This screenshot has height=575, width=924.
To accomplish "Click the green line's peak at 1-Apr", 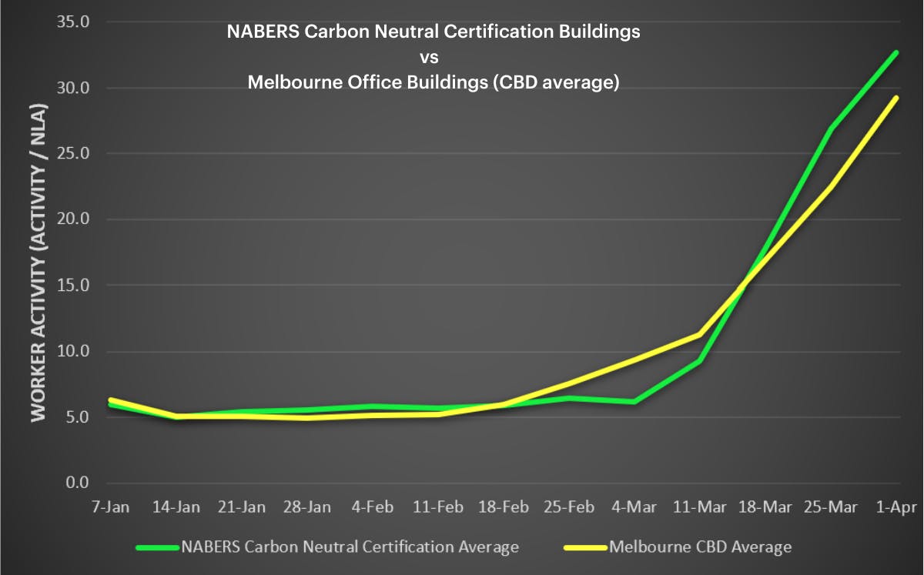I will tap(896, 52).
